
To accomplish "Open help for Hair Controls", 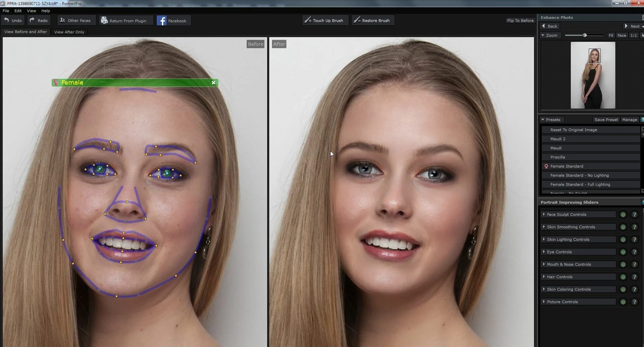I will [635, 277].
